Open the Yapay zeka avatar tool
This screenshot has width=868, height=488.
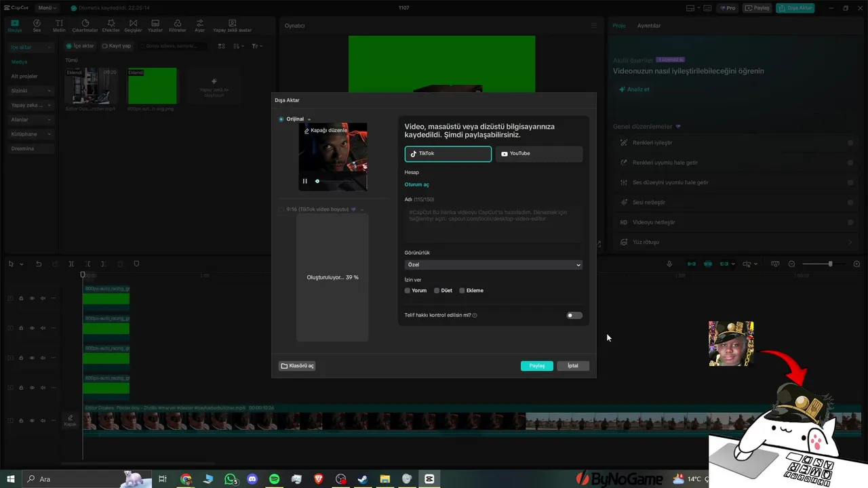point(232,26)
